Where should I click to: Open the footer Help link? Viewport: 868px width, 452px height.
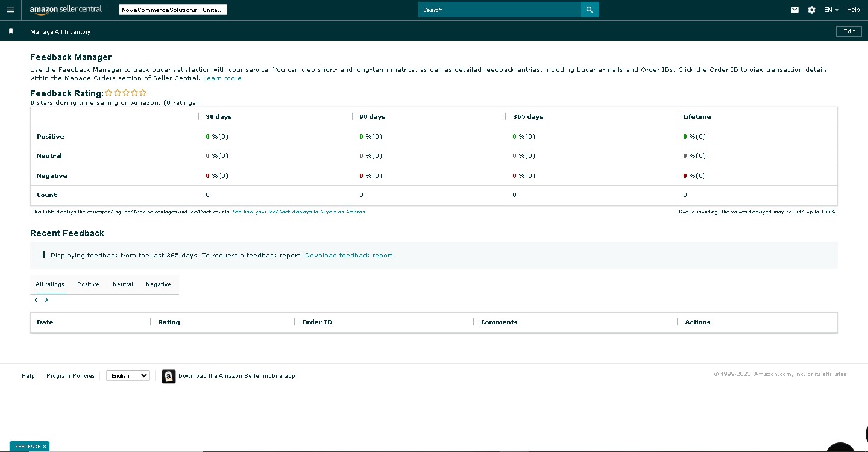28,376
